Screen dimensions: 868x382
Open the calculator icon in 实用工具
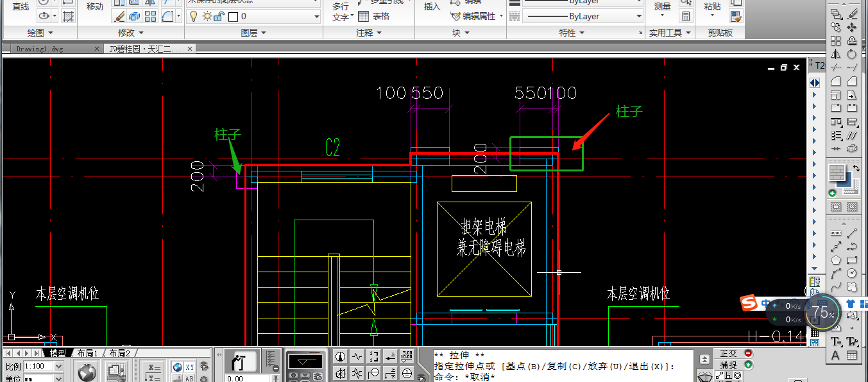pos(686,17)
